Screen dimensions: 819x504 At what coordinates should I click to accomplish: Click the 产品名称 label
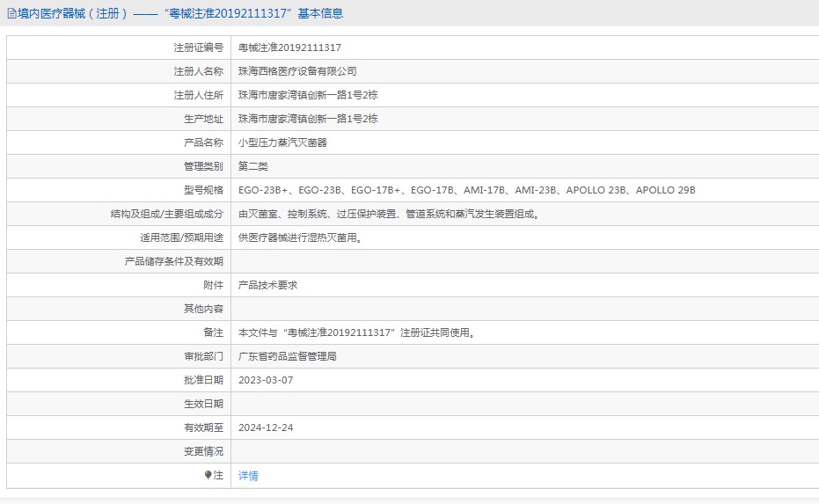click(x=204, y=142)
